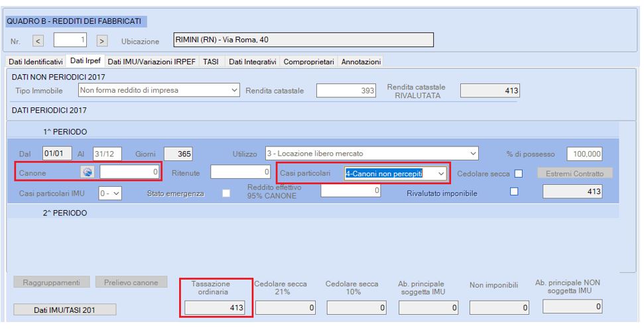Open the Annotazioni tab
This screenshot has width=644, height=330.
click(x=361, y=62)
